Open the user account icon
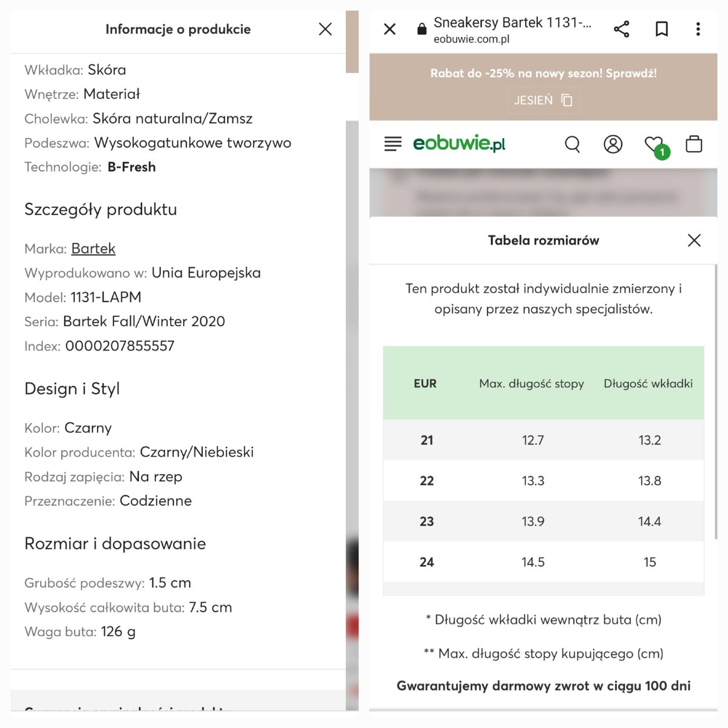The width and height of the screenshot is (728, 728). pos(613,144)
